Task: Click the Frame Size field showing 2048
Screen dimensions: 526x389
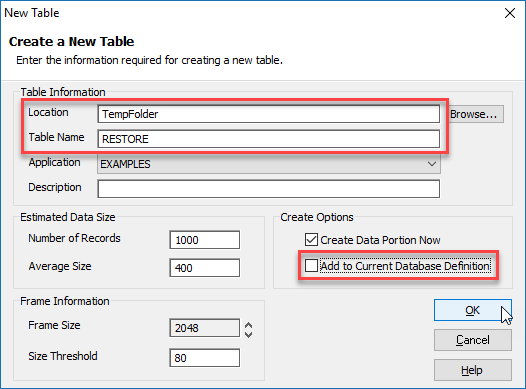Action: pos(205,328)
